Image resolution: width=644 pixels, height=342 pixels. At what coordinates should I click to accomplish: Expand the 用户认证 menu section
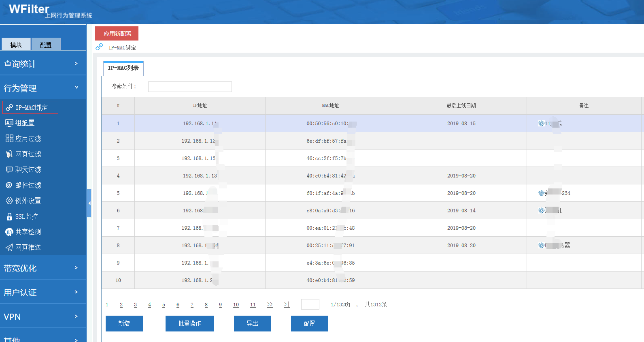[43, 292]
